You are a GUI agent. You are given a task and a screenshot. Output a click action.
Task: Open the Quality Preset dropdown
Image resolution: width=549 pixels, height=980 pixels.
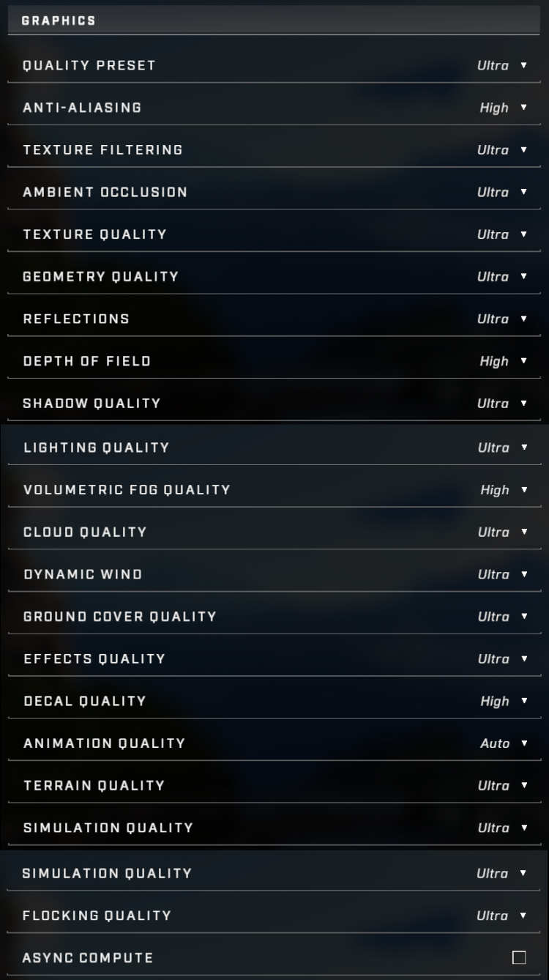(x=523, y=65)
